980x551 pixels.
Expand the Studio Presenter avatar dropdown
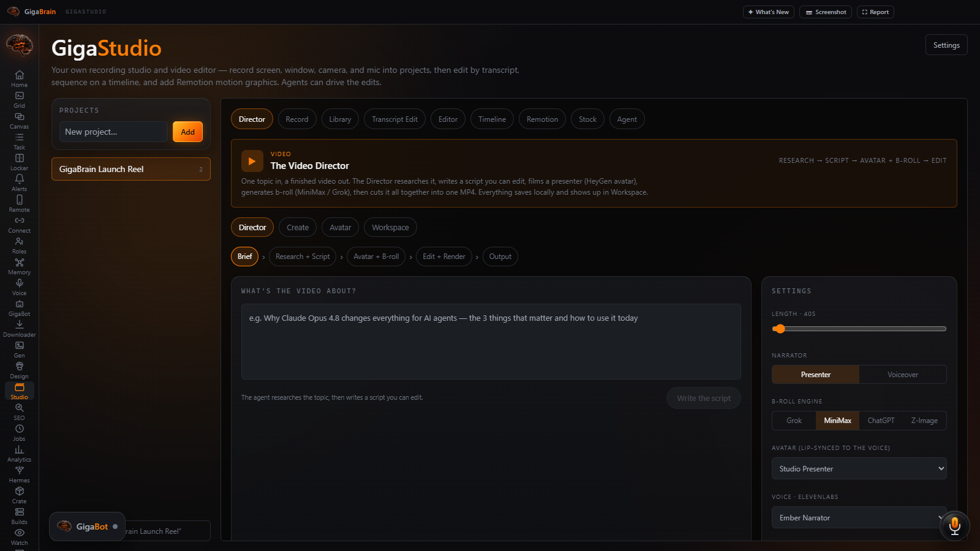pos(859,468)
